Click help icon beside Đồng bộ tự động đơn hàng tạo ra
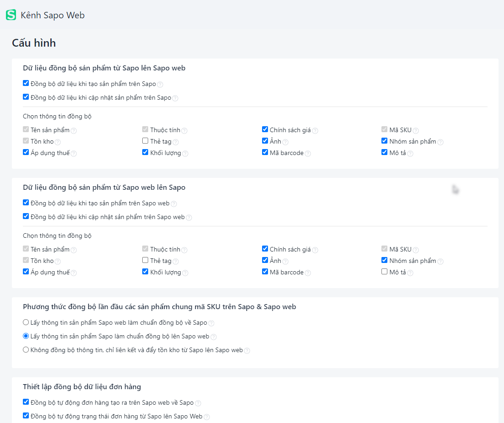 (198, 403)
